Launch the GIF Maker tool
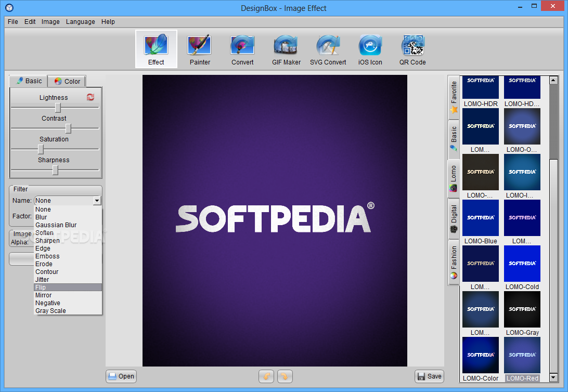This screenshot has height=392, width=568. 286,49
